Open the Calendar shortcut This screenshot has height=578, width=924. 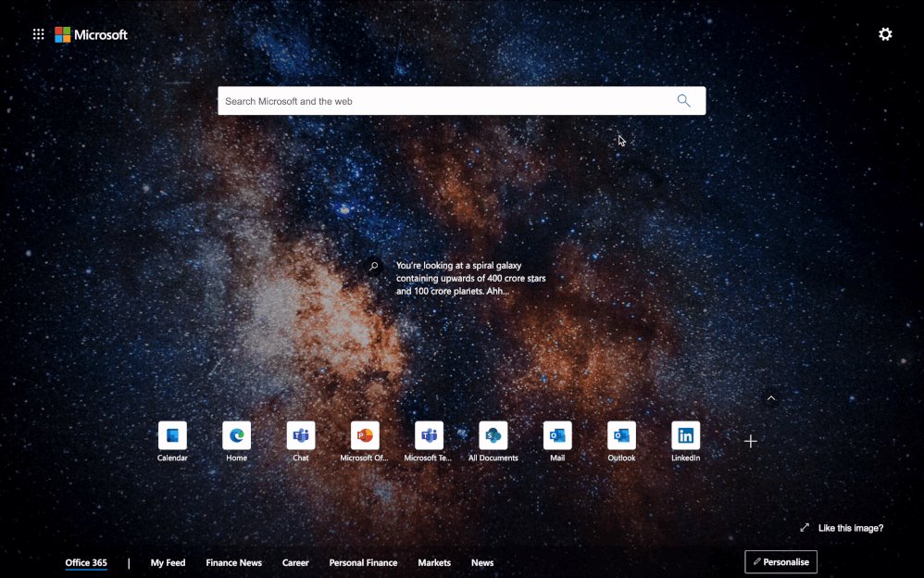[172, 435]
